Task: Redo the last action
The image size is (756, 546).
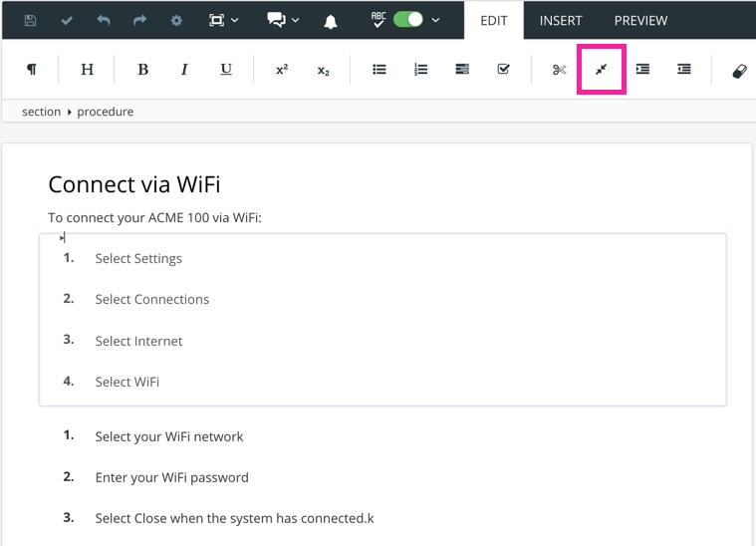Action: tap(139, 20)
